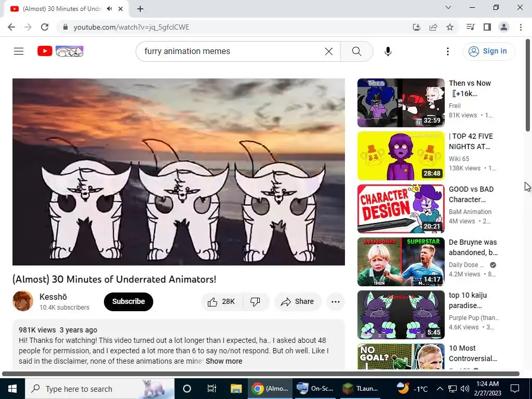532x399 pixels.
Task: Click BaM Animation channel name
Action: [x=470, y=212]
